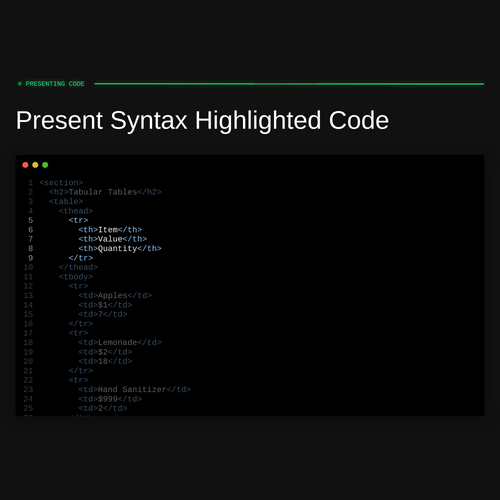This screenshot has width=500, height=500.
Task: Click the <thead> opening tag line
Action: [76, 211]
